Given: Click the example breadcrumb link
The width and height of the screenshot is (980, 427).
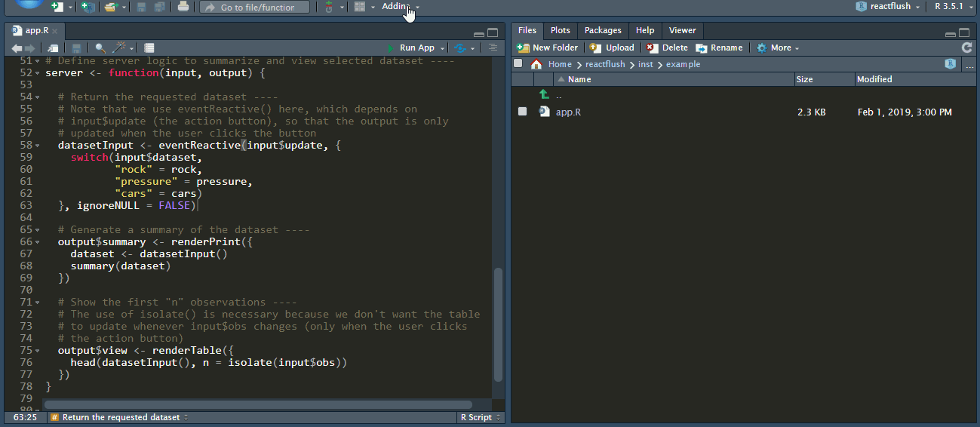Looking at the screenshot, I should tap(683, 64).
